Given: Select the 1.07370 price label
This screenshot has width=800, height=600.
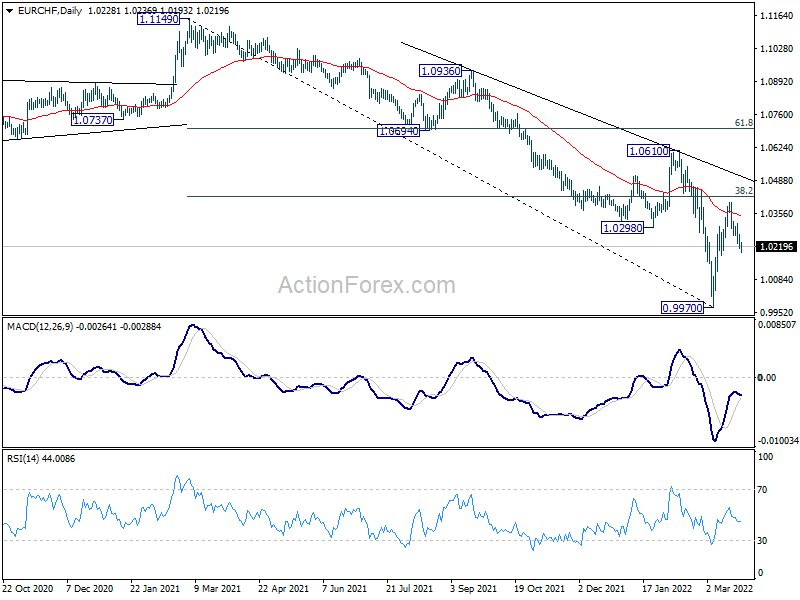Looking at the screenshot, I should [93, 120].
